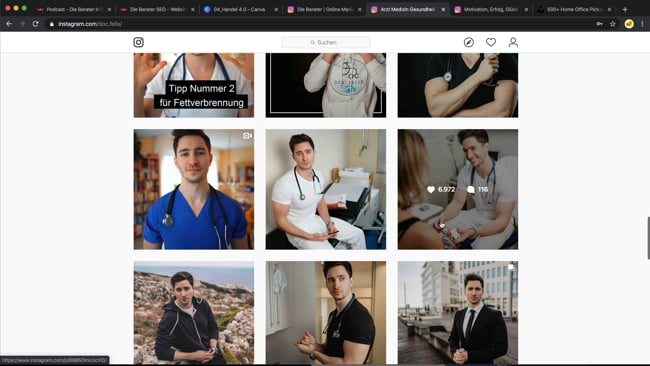The width and height of the screenshot is (650, 366).
Task: Reload the page with the refresh icon
Action: tap(36, 24)
